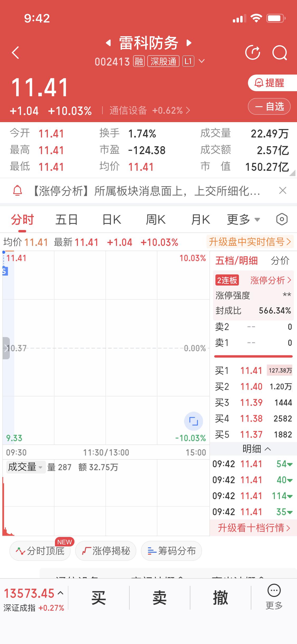Open 分时顶底 NEW feature chip

[40, 551]
